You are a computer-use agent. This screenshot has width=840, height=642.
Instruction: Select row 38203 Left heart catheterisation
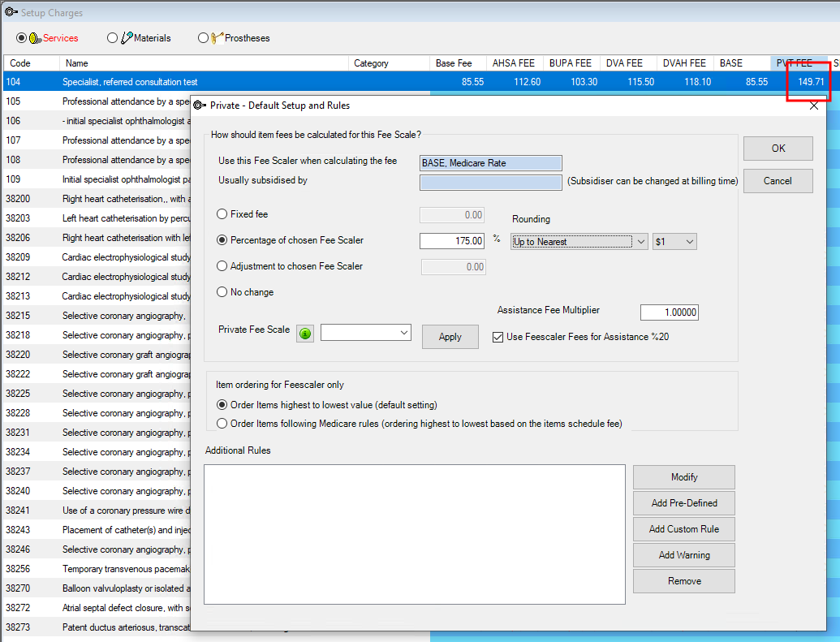pyautogui.click(x=97, y=218)
